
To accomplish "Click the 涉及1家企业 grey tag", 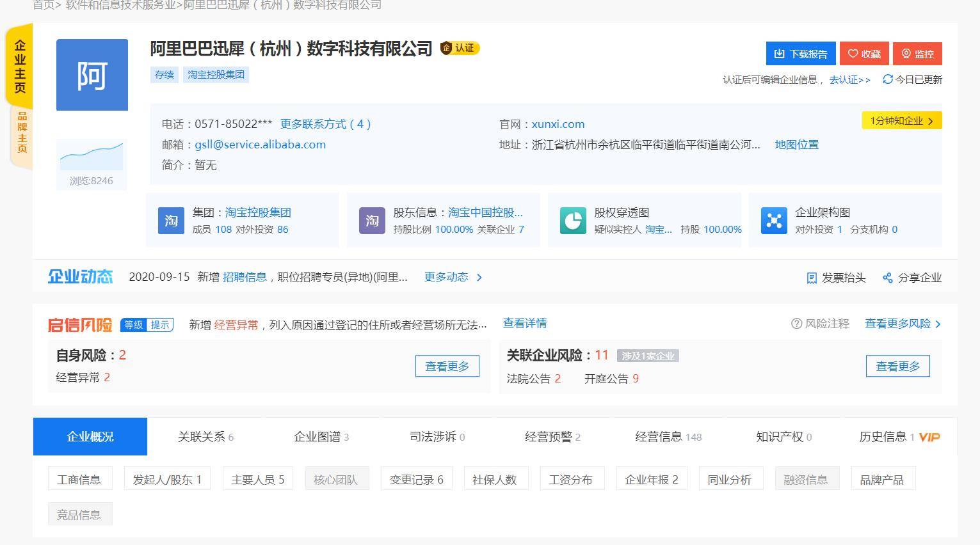I will pyautogui.click(x=648, y=356).
